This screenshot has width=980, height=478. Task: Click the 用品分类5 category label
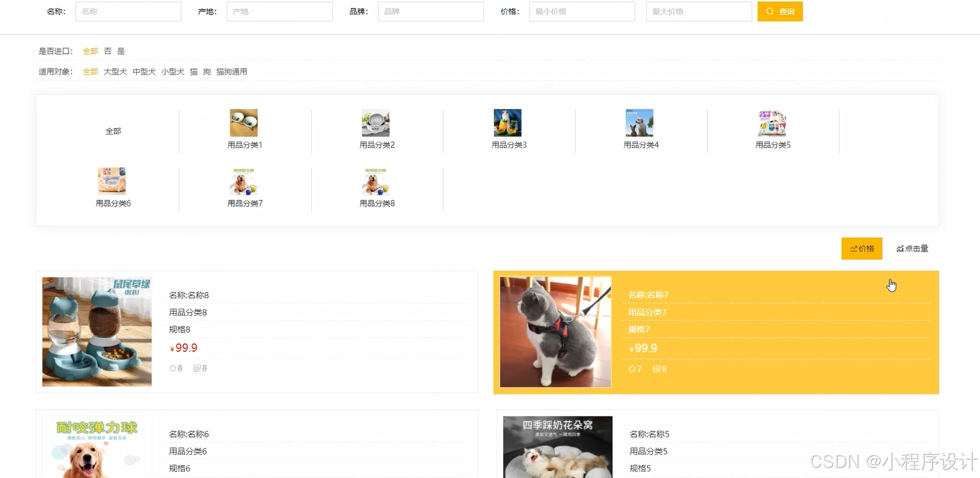(773, 145)
